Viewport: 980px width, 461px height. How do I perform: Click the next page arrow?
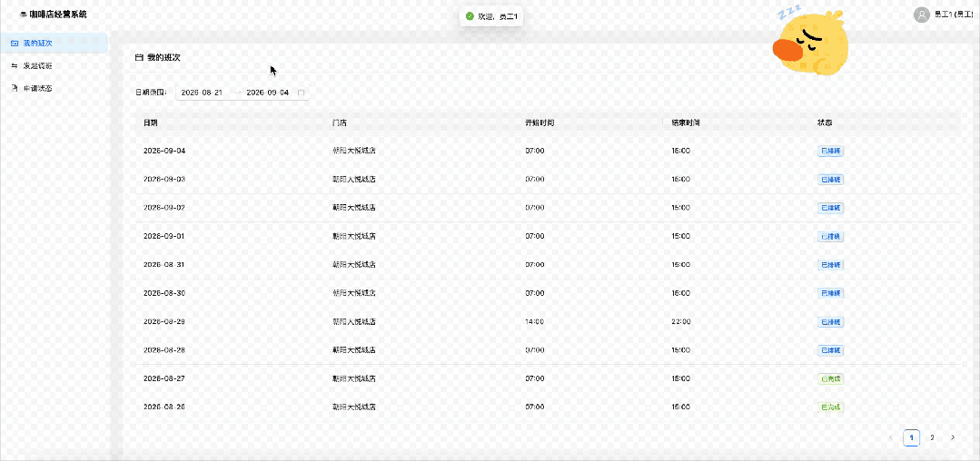(x=953, y=438)
